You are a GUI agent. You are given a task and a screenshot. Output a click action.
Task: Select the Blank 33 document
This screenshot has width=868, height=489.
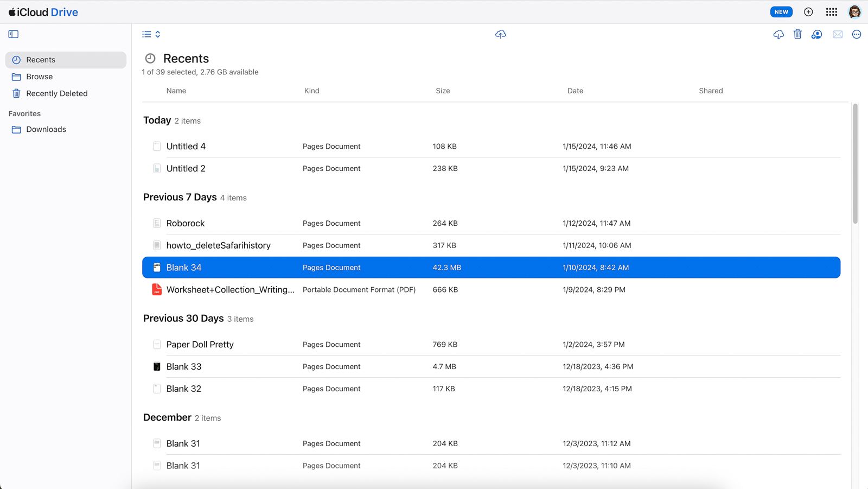tap(491, 367)
